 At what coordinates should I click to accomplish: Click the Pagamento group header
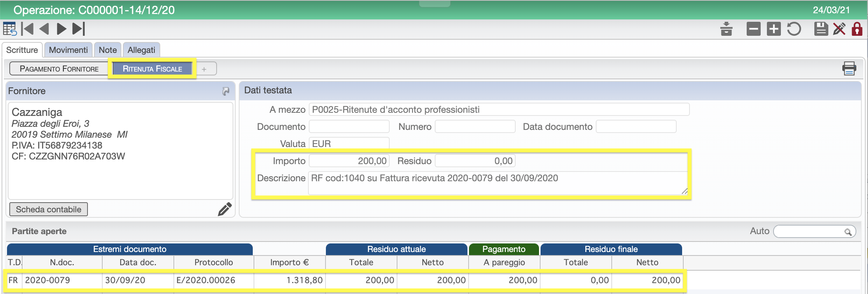point(504,249)
